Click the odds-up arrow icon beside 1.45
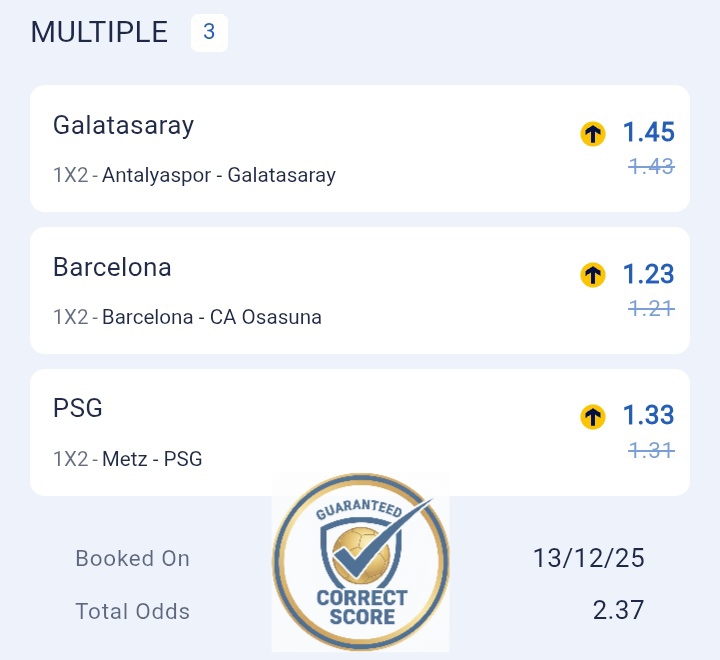 [593, 133]
